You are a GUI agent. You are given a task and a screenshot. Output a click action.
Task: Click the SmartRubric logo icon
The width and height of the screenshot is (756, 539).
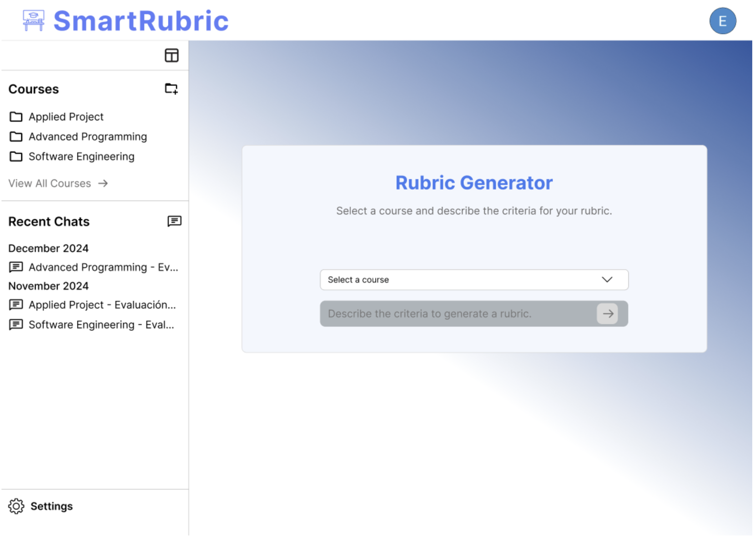coord(33,20)
